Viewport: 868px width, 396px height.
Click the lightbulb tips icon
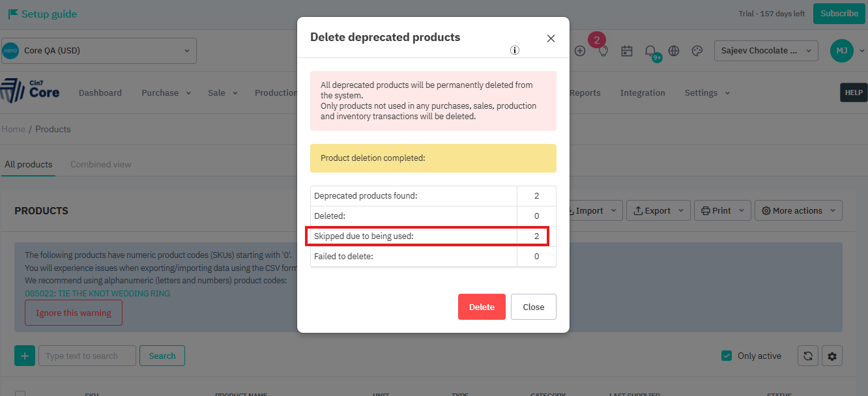603,51
